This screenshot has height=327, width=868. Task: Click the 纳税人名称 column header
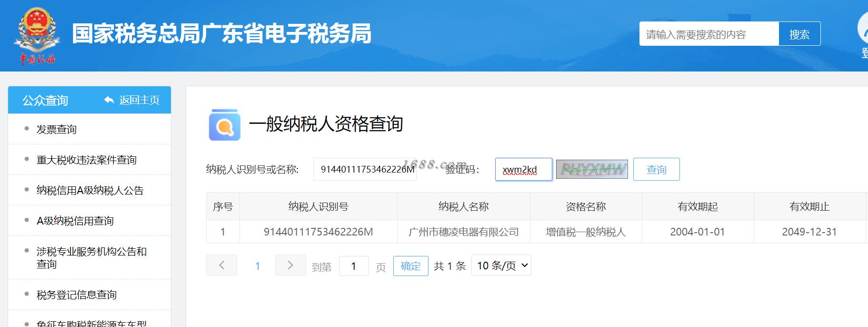coord(464,206)
